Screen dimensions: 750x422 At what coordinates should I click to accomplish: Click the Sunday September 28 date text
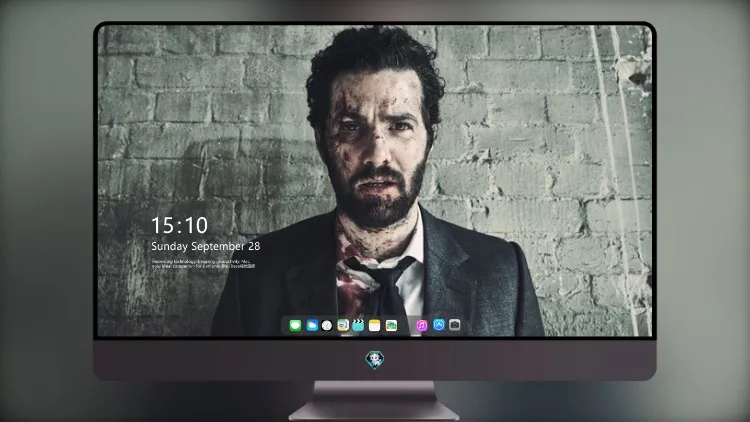pos(206,246)
